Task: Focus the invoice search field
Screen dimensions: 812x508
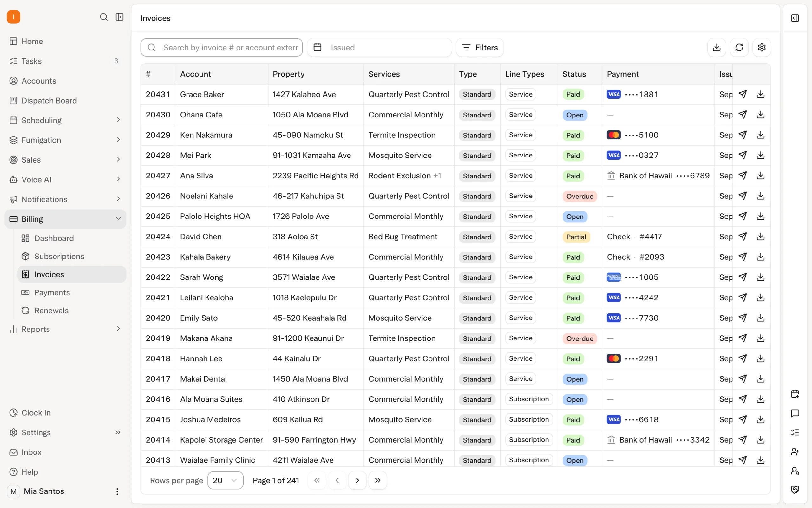Action: coord(221,47)
